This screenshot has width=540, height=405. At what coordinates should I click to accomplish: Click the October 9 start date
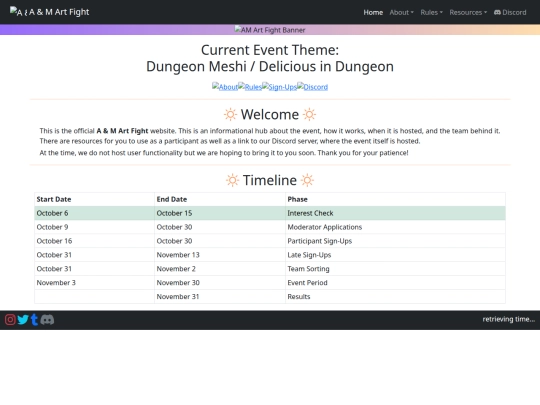tap(94, 227)
